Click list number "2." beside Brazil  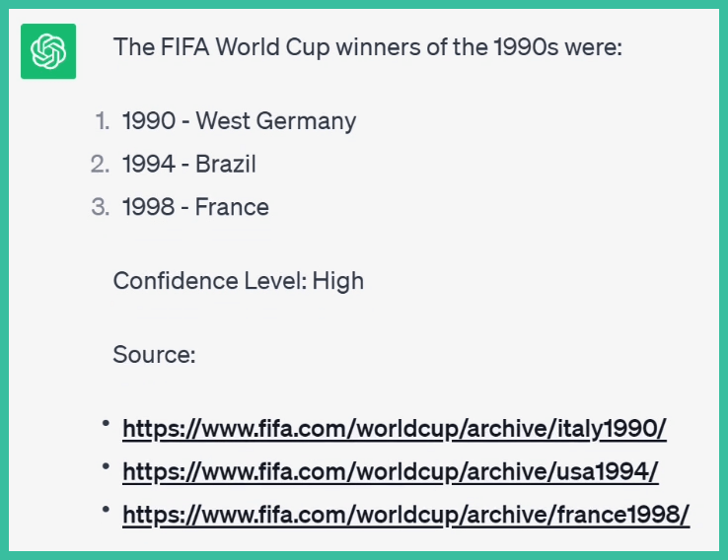[101, 165]
